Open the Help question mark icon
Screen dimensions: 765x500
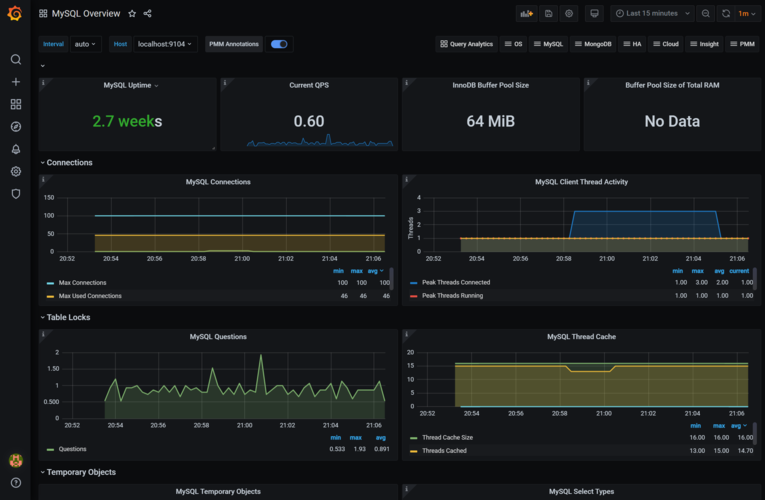point(16,483)
